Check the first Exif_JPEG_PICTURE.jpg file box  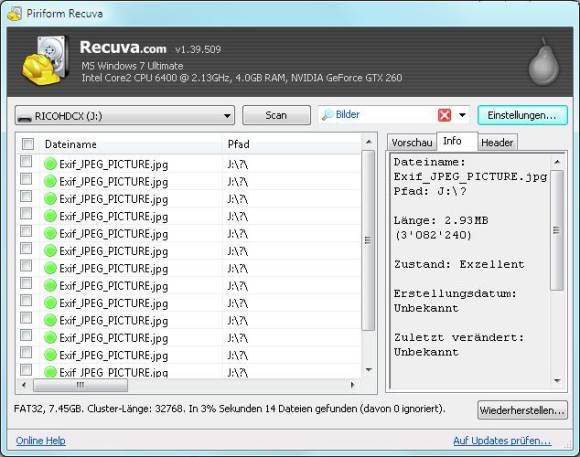(26, 162)
